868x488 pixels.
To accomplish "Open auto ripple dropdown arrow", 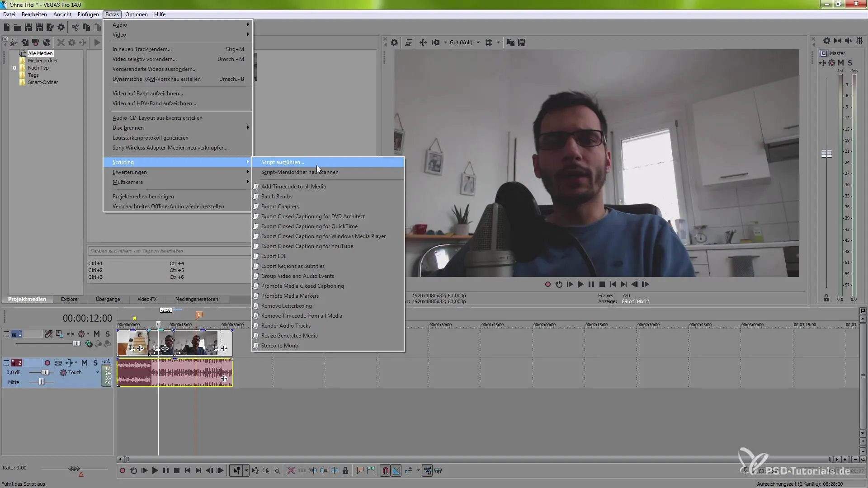I will 418,471.
